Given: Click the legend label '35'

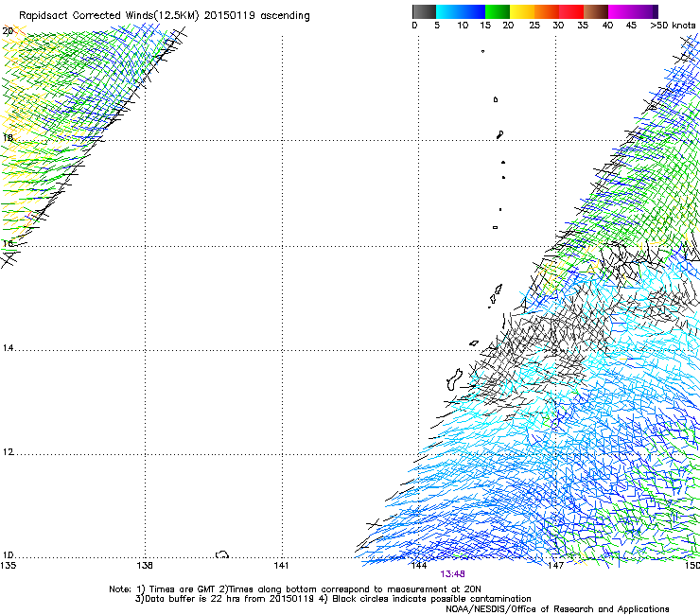Looking at the screenshot, I should [x=583, y=26].
